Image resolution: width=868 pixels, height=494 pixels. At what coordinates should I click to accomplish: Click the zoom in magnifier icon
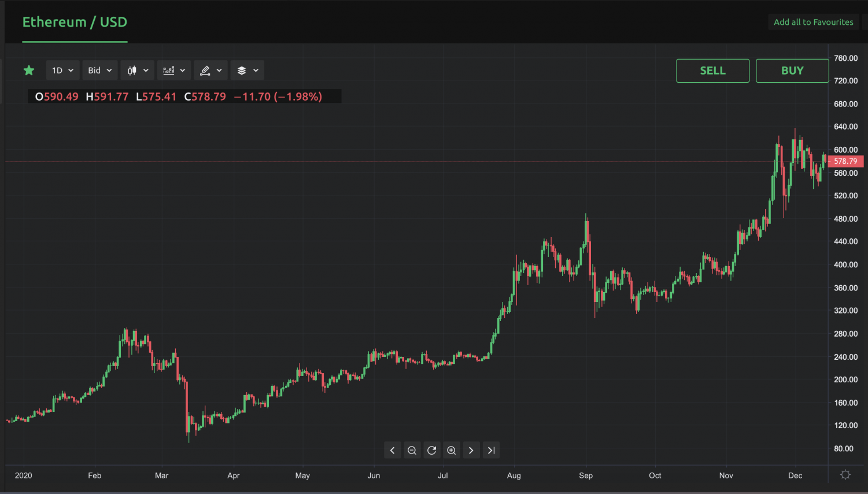pos(452,450)
